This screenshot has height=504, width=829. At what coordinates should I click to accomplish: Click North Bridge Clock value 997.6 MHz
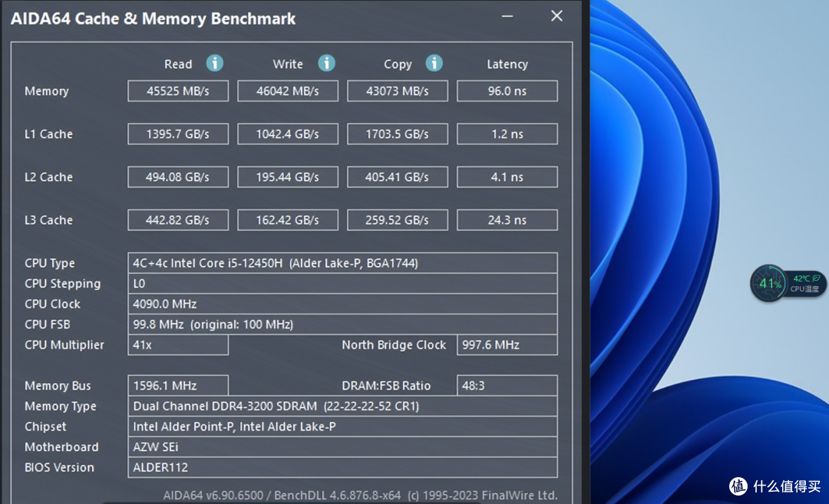click(507, 345)
